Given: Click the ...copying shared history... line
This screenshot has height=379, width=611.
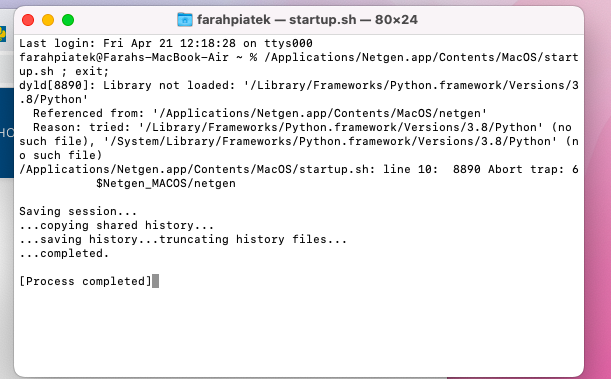Looking at the screenshot, I should tap(117, 226).
